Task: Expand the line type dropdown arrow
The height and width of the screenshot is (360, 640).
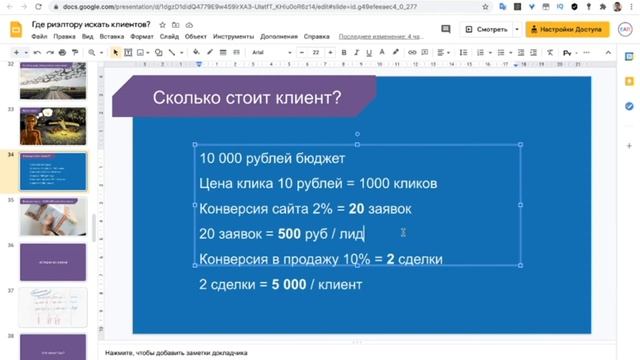Action: point(181,53)
